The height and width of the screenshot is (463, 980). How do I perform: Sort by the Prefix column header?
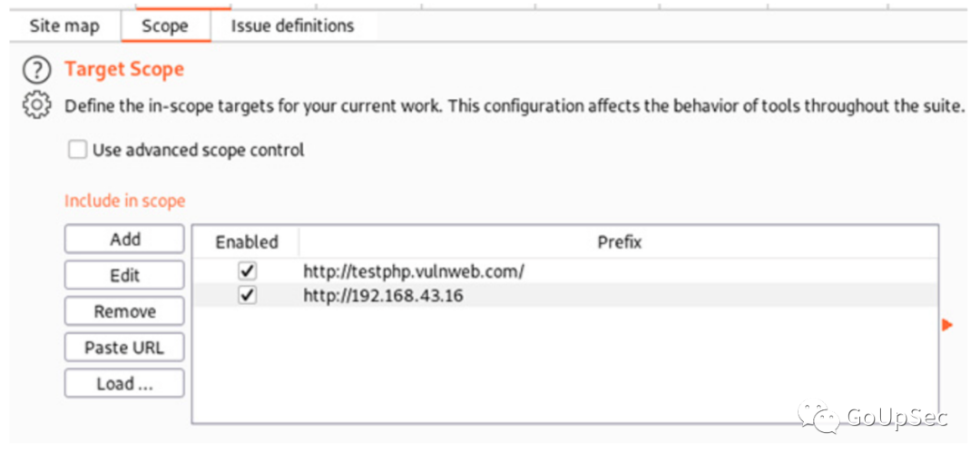tap(619, 242)
